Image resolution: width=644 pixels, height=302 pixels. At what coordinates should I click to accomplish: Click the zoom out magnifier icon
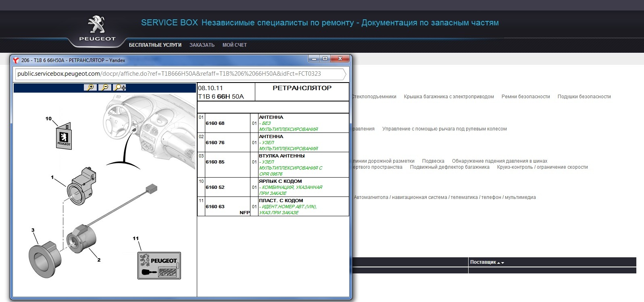coord(105,87)
